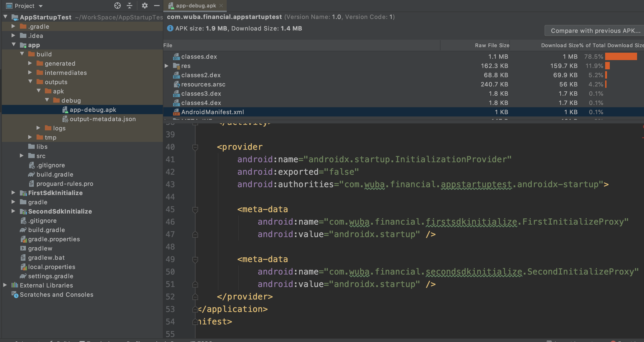Expand the .gradle folder
The height and width of the screenshot is (342, 644).
coord(13,26)
